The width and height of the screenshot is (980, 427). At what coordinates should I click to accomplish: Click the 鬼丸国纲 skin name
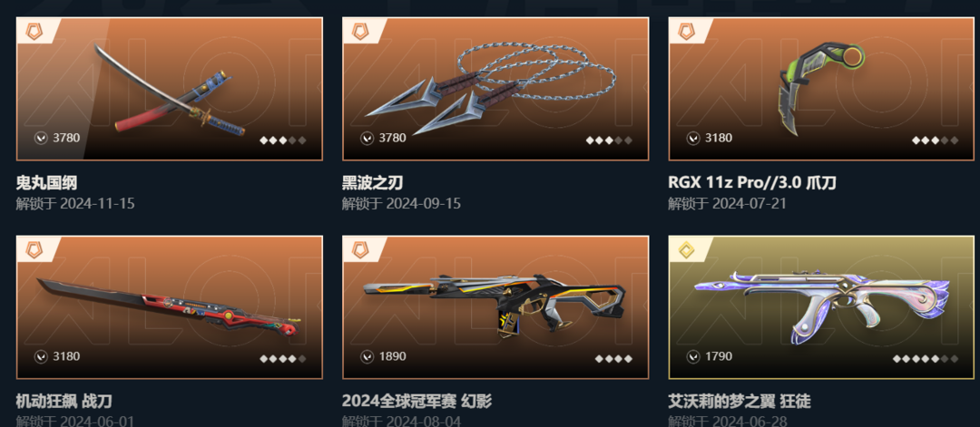[47, 183]
